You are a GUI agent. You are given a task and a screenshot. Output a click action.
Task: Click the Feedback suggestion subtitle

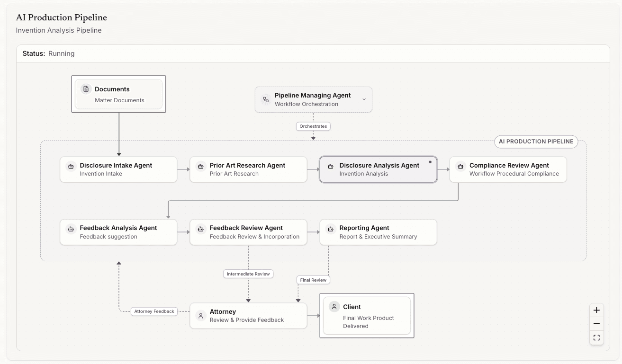coord(108,237)
